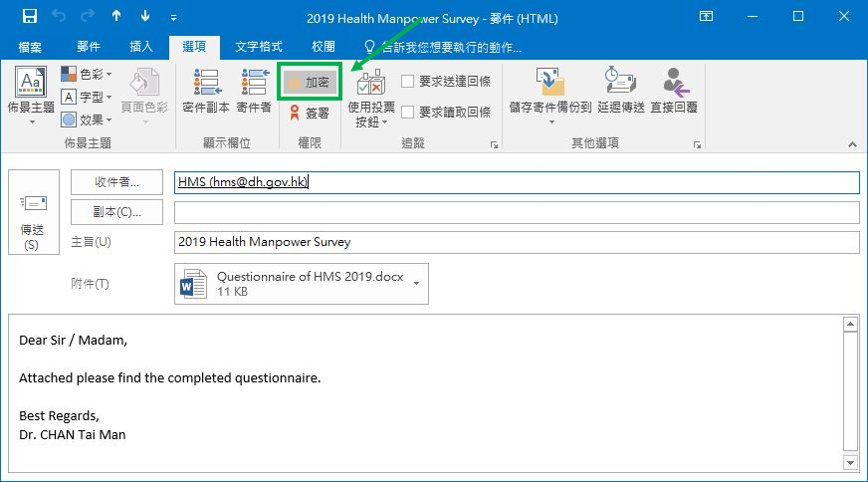Viewport: 868px width, 482px height.
Task: Click the empty Cc address field
Action: pos(517,213)
